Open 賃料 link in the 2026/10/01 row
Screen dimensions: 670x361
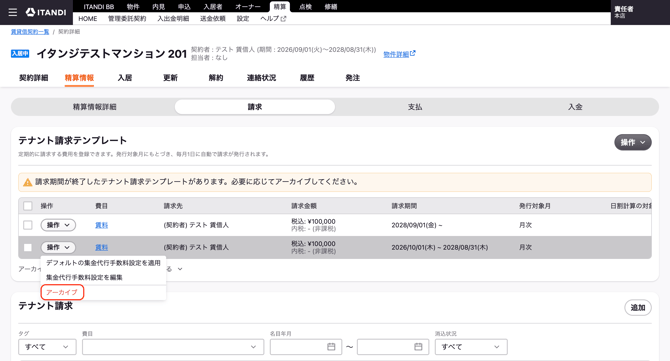click(101, 247)
